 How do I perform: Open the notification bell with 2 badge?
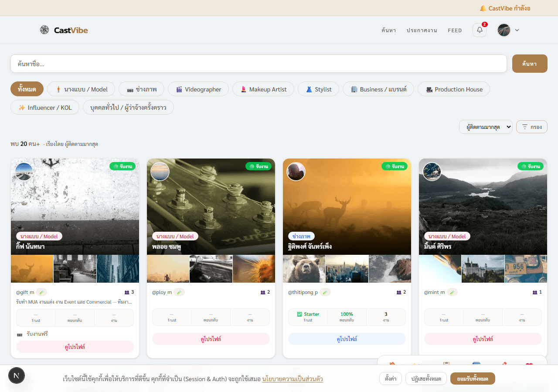click(480, 30)
